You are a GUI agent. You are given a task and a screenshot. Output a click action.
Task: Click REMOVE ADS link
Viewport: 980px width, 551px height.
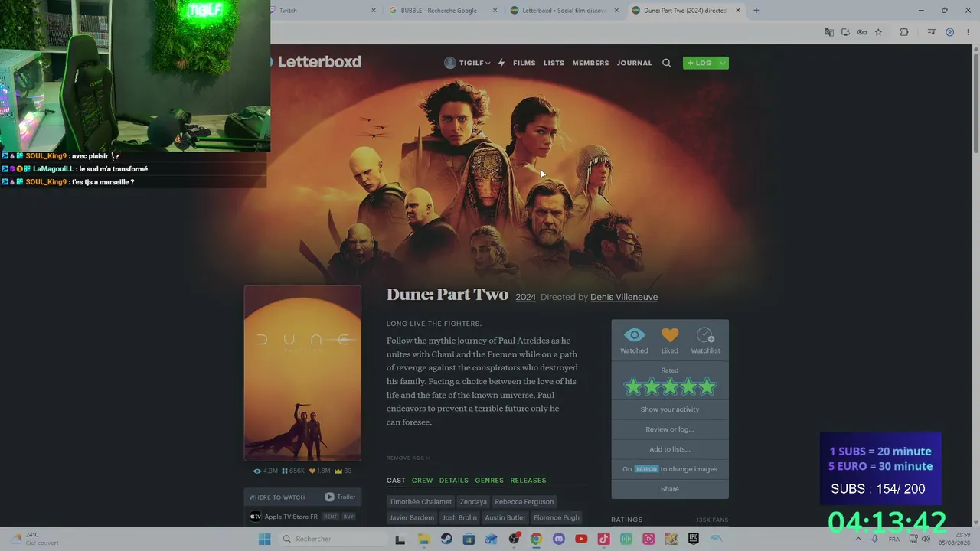point(408,458)
